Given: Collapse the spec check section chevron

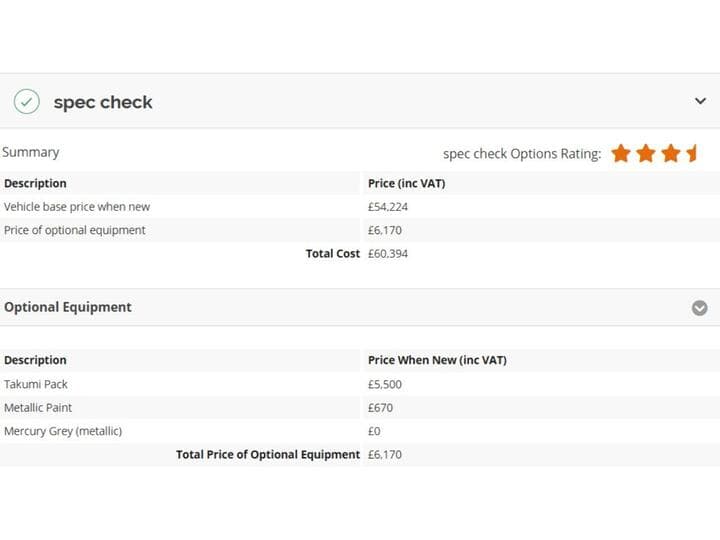Looking at the screenshot, I should point(700,101).
